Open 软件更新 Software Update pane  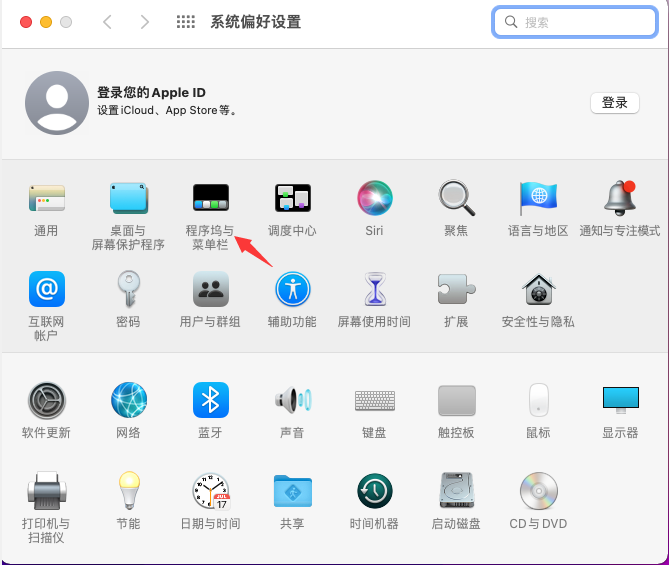pos(47,400)
